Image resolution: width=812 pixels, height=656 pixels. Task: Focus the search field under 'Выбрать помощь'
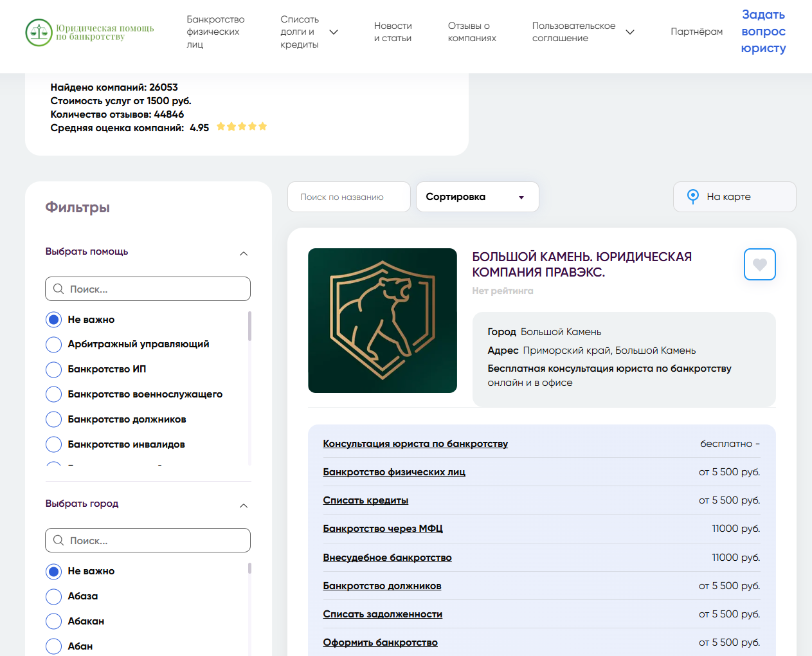148,289
